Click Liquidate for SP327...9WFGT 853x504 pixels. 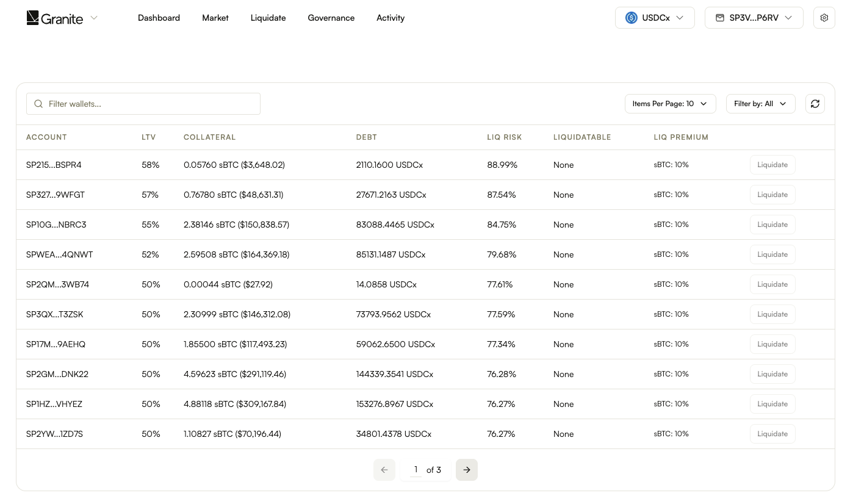[772, 195]
